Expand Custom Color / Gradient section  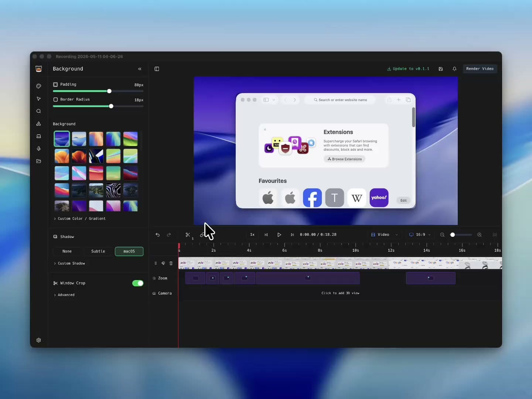click(x=79, y=219)
